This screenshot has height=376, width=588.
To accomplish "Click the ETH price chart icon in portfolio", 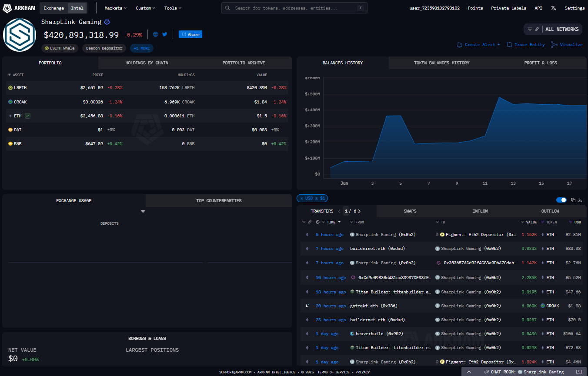I will (x=28, y=116).
